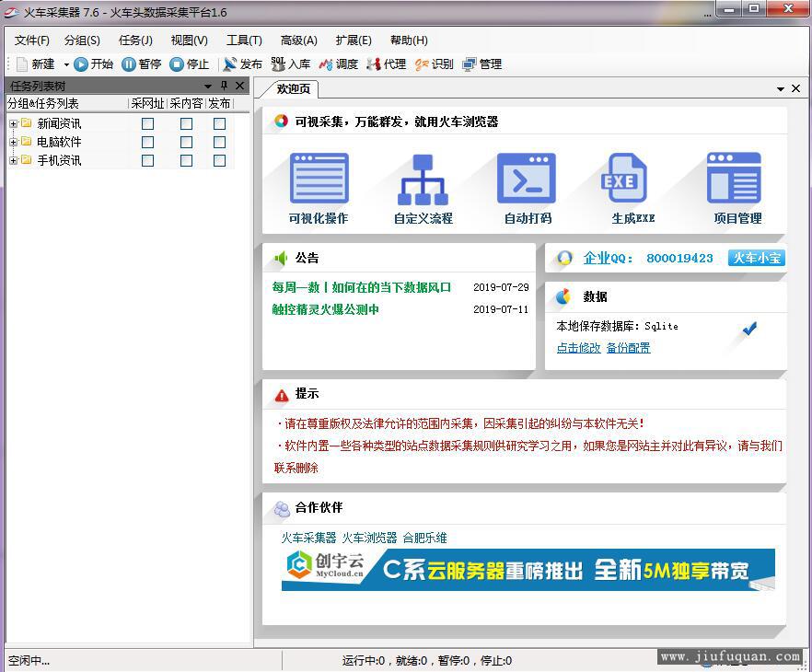Open the 自定义流程 flowchart icon

coord(423,180)
